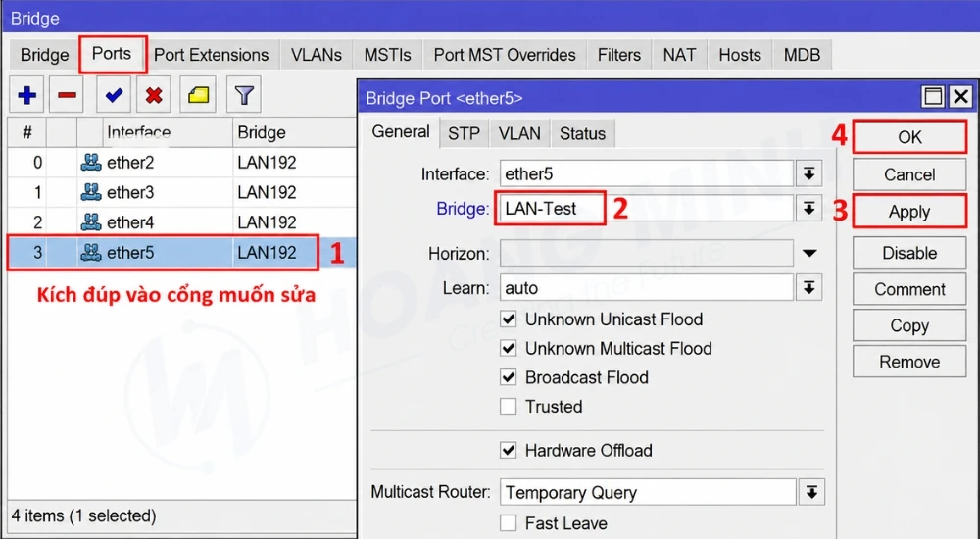Screen dimensions: 980x539
Task: Click the Apply button
Action: coord(909,212)
